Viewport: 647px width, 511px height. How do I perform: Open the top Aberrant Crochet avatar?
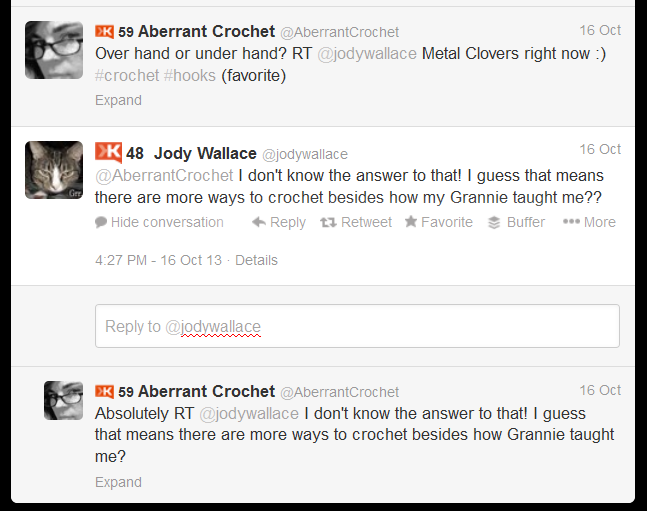pyautogui.click(x=53, y=49)
